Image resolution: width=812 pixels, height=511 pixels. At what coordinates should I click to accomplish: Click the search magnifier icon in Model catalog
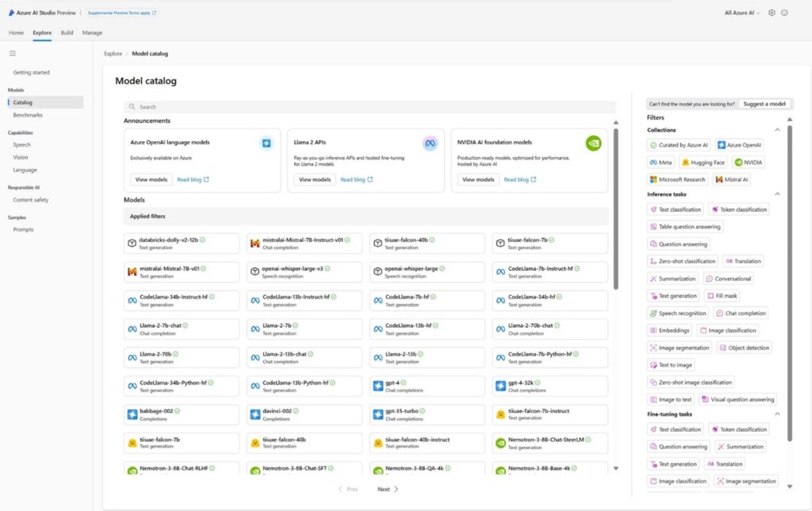coord(132,106)
